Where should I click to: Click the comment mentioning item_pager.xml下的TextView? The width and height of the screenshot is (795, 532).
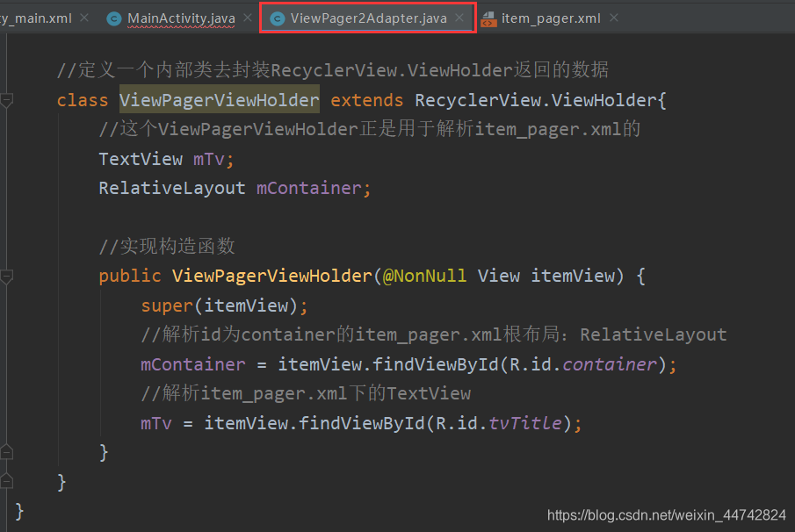[x=306, y=393]
